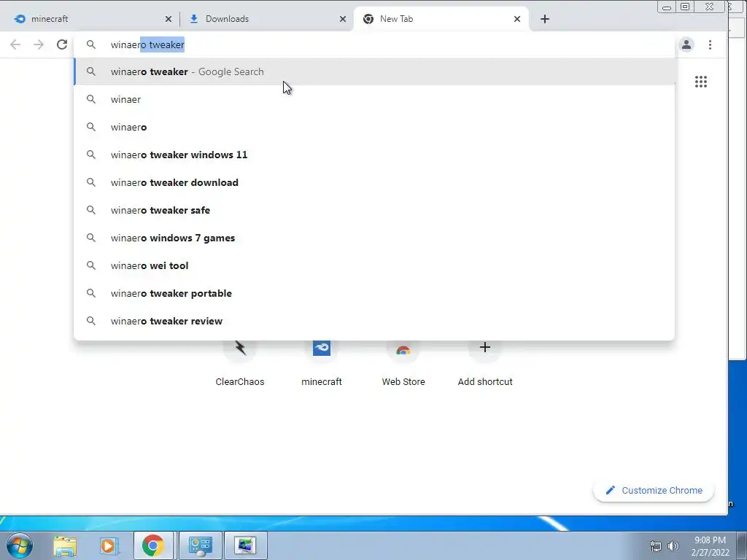
Task: Pick the 'winaero' suggestion
Action: click(375, 127)
